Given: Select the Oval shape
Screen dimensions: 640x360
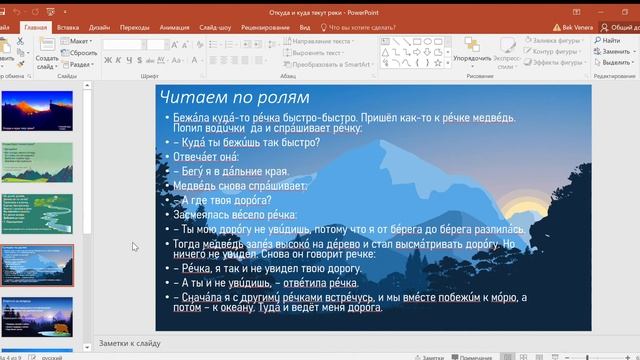Looking at the screenshot, I should tap(427, 42).
